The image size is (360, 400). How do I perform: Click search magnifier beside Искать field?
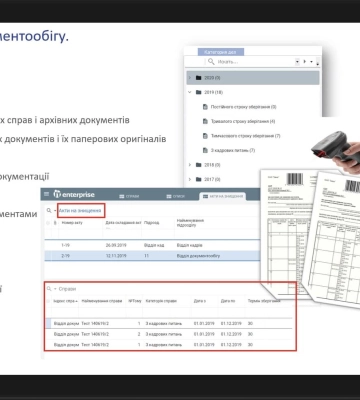tap(211, 61)
